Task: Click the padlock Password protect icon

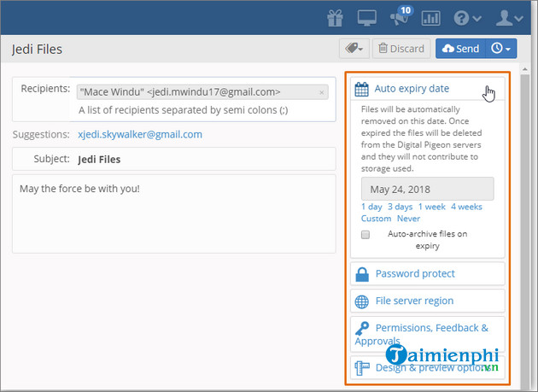Action: click(361, 274)
